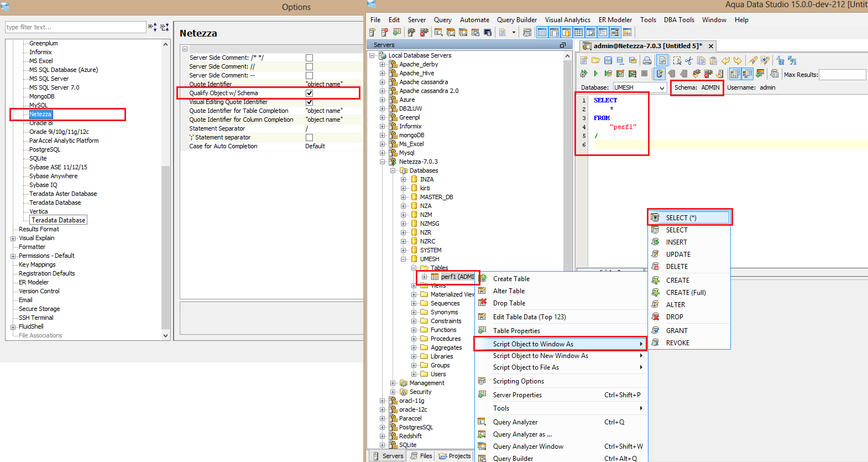868x462 pixels.
Task: Click the Undo arrow icon
Action: [725, 60]
